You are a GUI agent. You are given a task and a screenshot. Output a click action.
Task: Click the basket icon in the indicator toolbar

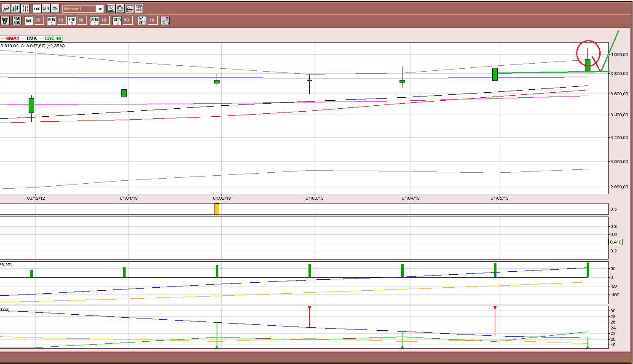coord(5,20)
